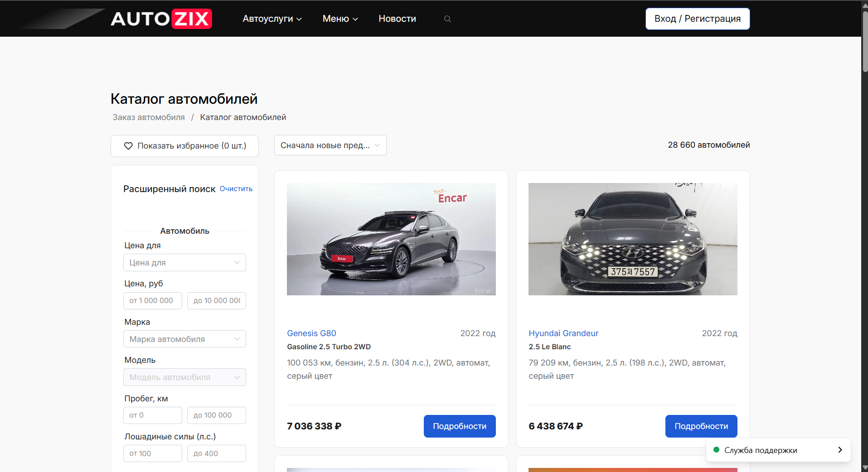Click the heart icon in favorites button

128,146
